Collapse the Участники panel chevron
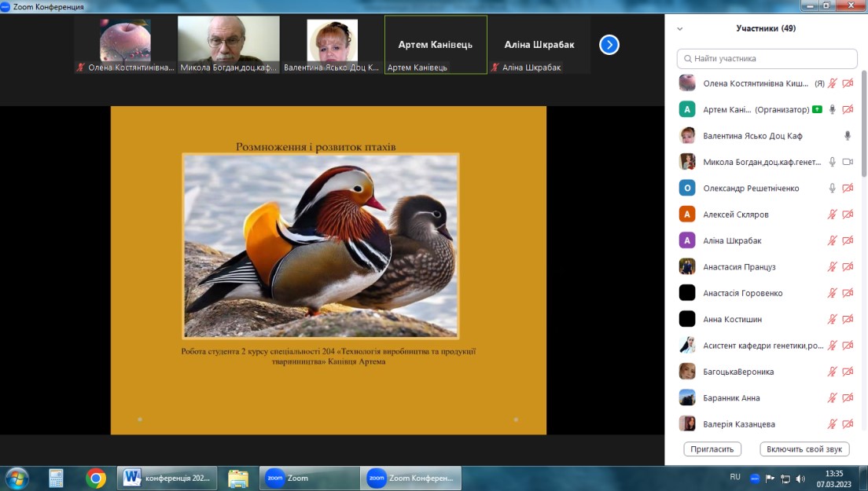 [680, 29]
